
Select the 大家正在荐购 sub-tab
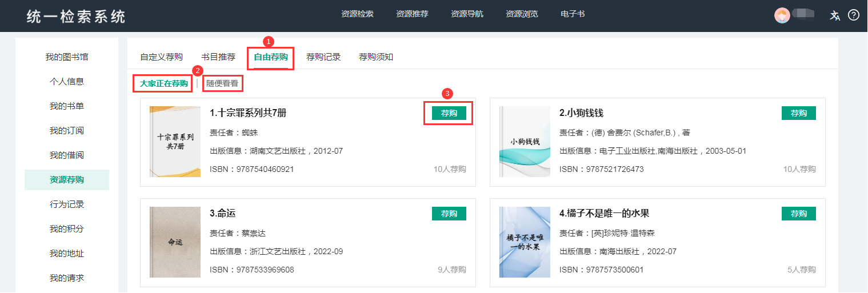164,83
